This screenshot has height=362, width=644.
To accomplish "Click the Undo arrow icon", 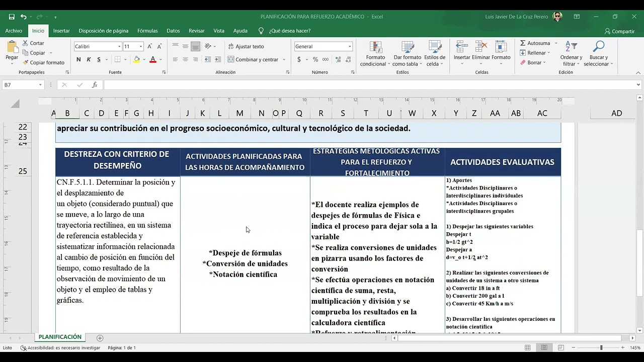I will 23,17.
